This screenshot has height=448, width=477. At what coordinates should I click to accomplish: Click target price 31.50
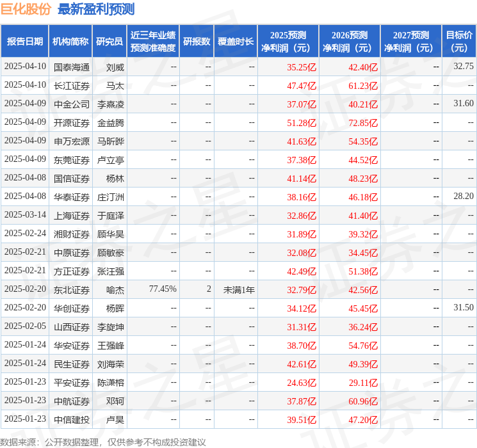(x=464, y=307)
